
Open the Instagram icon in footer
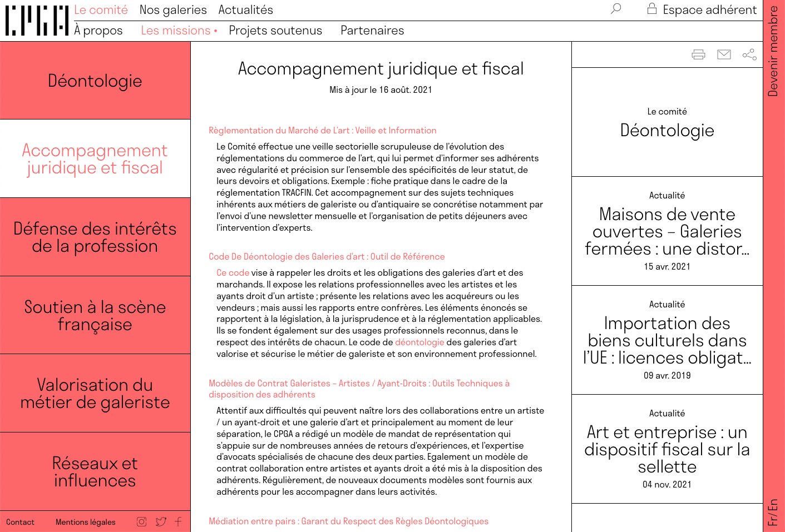coord(142,521)
